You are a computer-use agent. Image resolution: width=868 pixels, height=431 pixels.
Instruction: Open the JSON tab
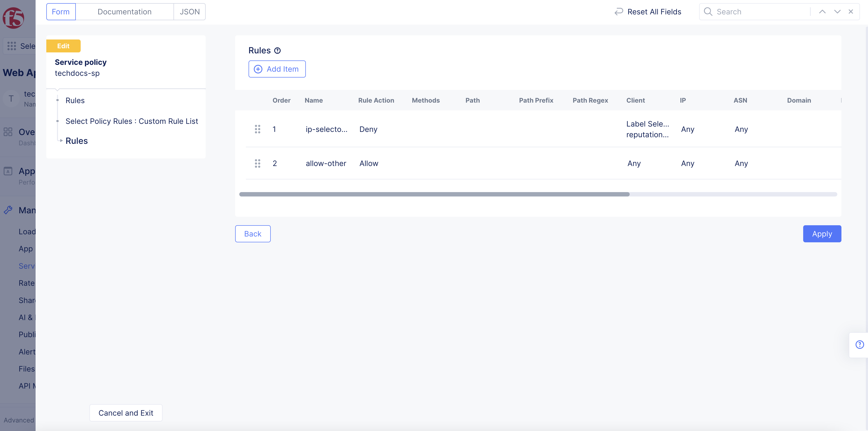189,11
